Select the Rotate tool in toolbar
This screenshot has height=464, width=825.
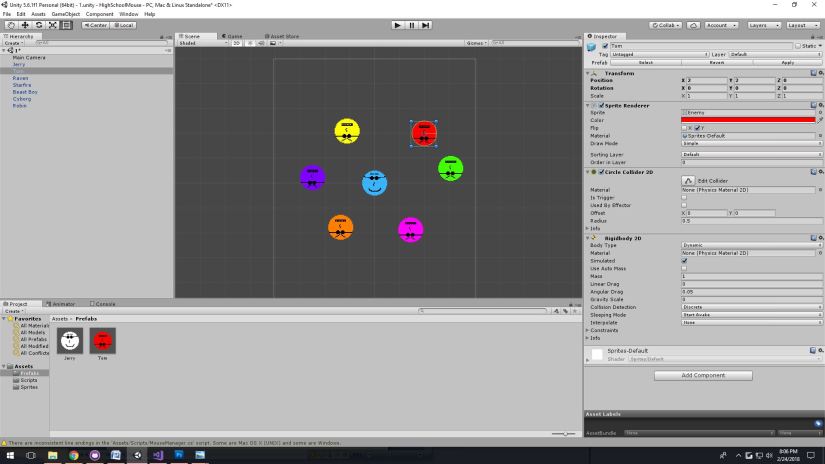coord(37,24)
